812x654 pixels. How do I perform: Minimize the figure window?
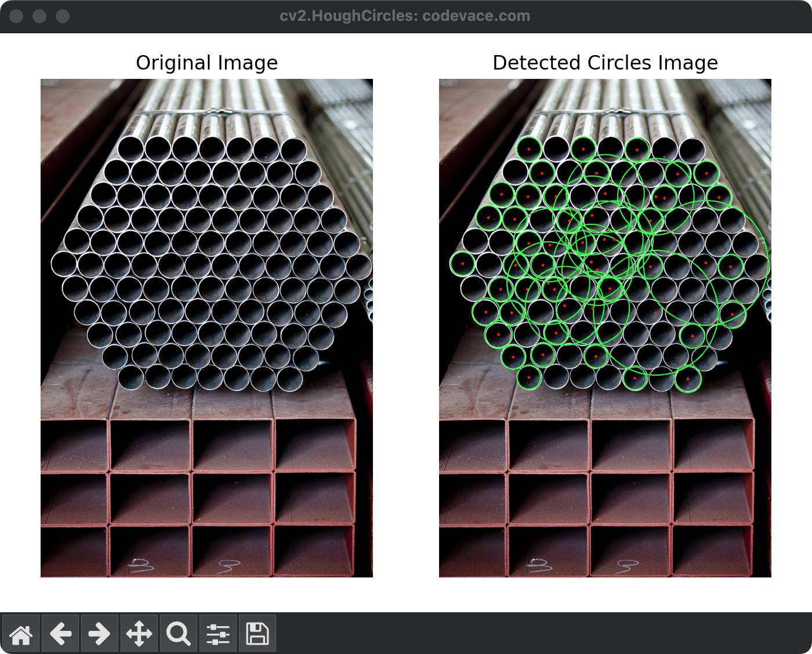(39, 16)
